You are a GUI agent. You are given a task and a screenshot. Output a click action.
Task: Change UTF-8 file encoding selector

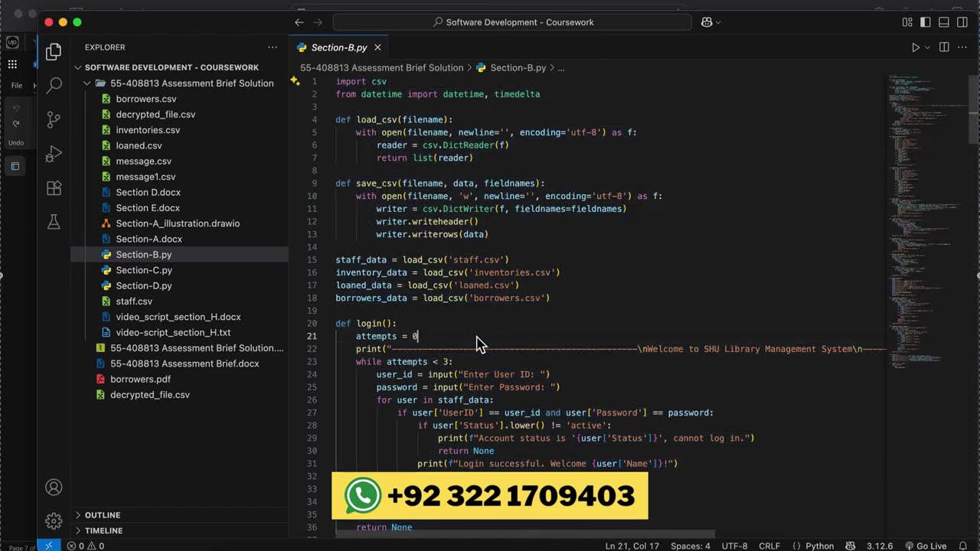[734, 546]
